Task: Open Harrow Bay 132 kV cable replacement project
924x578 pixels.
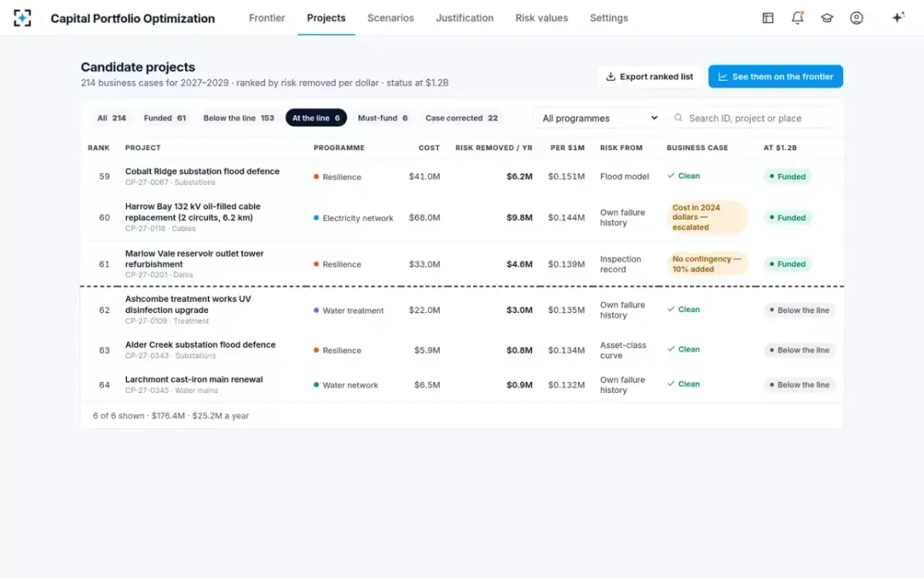Action: [x=192, y=212]
